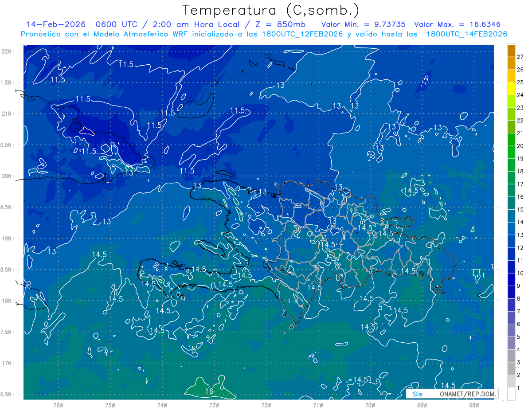Select the date text "14-Feb-2026"
532x411 pixels.
point(56,24)
